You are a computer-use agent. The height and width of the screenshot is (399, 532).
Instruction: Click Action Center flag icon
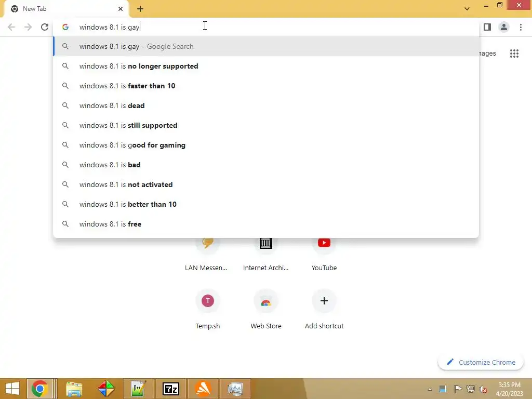[458, 389]
